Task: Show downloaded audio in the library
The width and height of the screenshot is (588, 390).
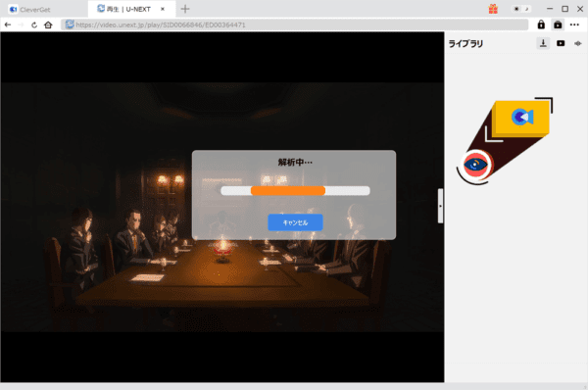Action: point(578,43)
